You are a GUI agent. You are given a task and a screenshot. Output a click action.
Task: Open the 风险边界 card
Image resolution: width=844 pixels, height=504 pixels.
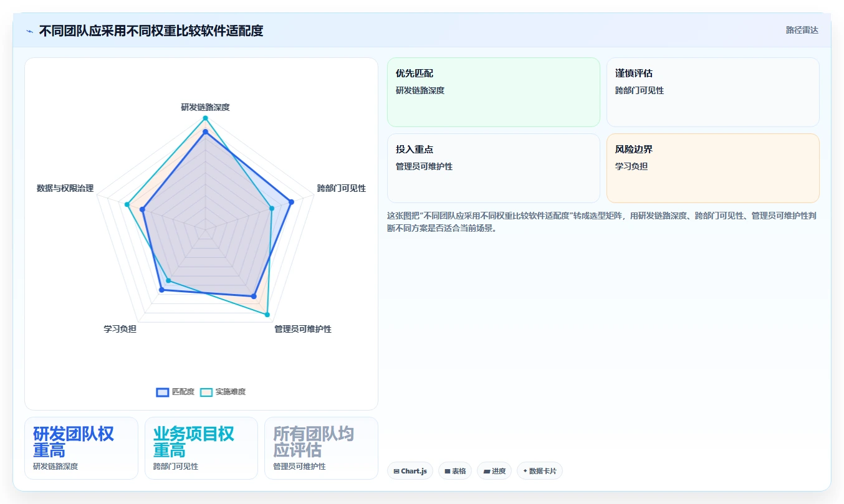pos(712,168)
